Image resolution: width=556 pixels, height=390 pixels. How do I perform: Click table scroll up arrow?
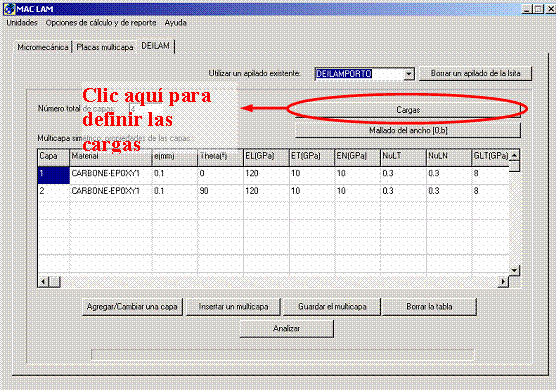(x=515, y=155)
